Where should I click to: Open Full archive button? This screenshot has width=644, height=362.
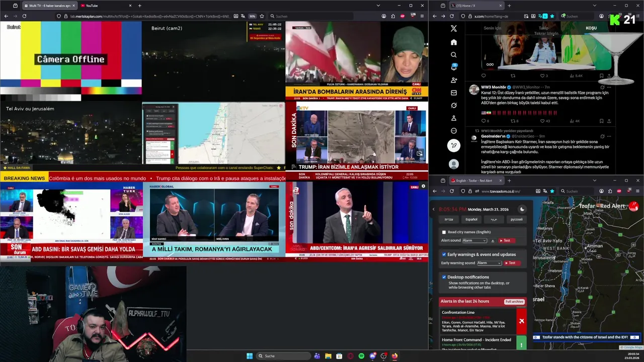[514, 302]
